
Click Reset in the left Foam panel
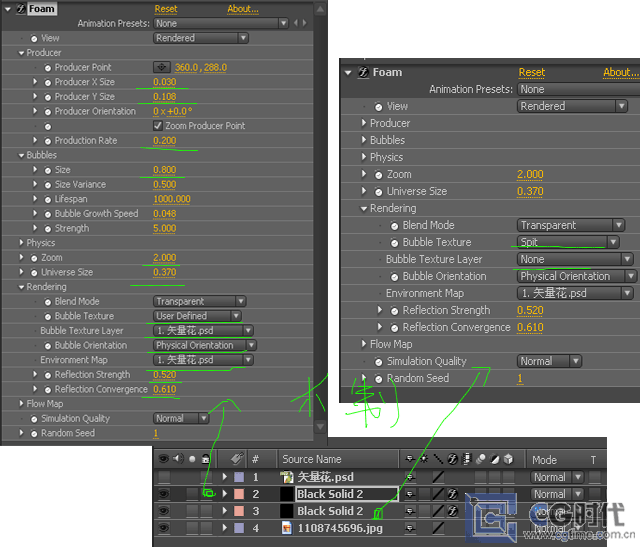(166, 9)
